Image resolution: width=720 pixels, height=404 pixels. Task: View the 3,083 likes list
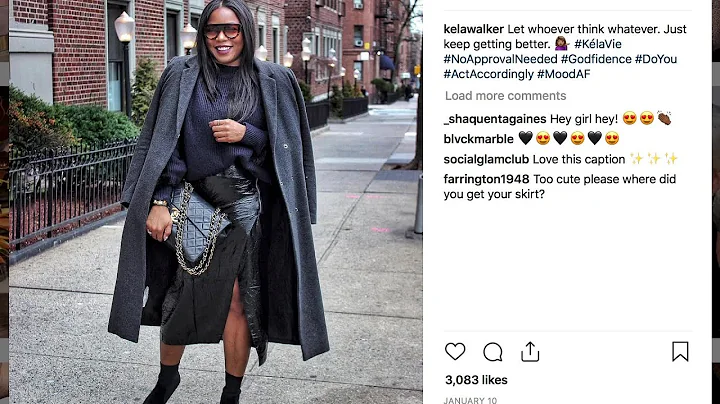476,380
